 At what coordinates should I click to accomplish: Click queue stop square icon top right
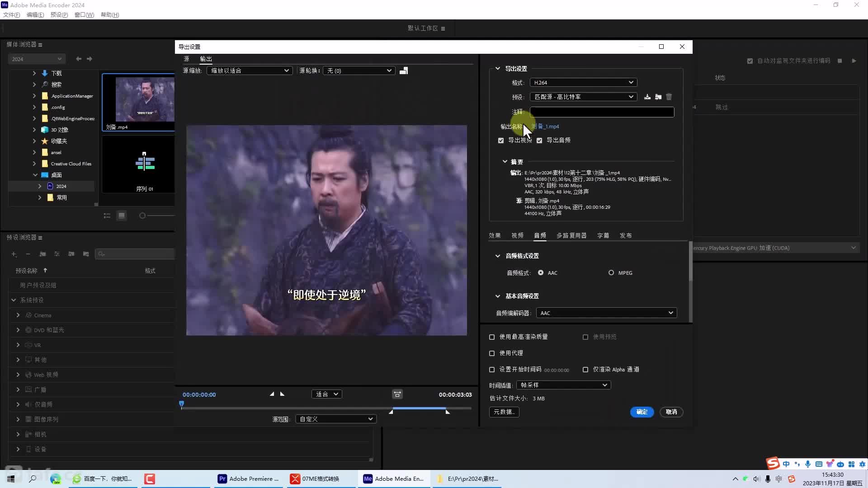point(840,61)
